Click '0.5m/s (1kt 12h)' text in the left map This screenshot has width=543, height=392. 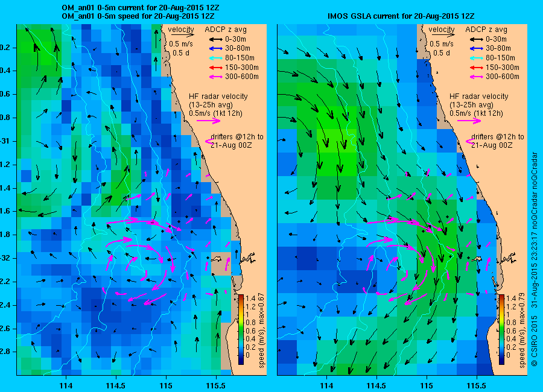coord(216,113)
